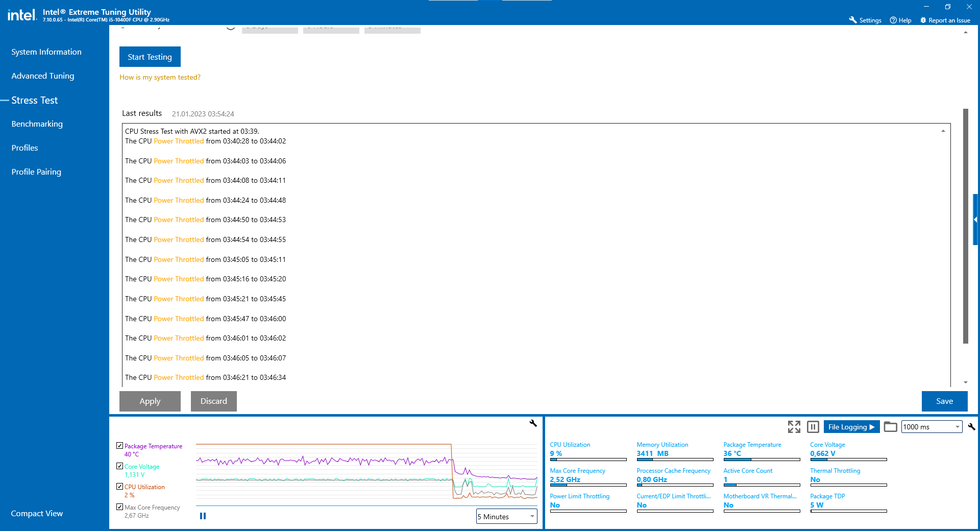The image size is (980, 531).
Task: Restore down the application window
Action: click(948, 7)
